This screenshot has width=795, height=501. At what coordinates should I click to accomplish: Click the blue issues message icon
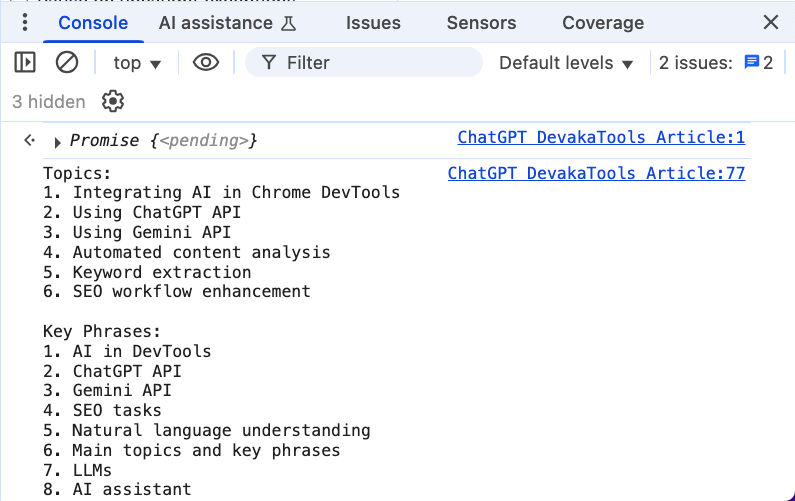click(751, 62)
